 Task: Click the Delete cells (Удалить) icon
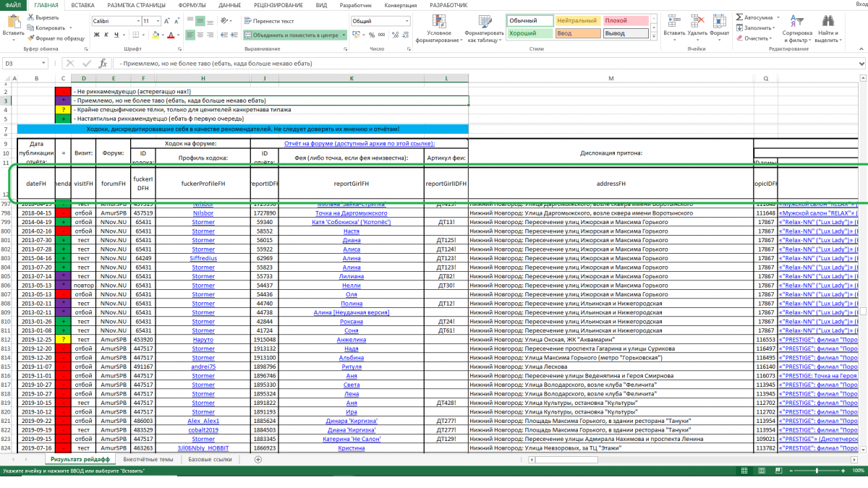click(x=697, y=22)
